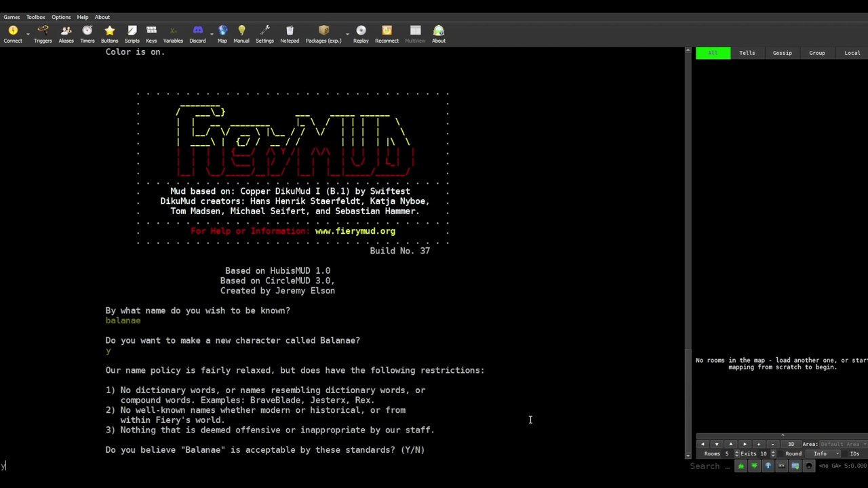
Task: Click the search-down green arrow icon
Action: (754, 466)
